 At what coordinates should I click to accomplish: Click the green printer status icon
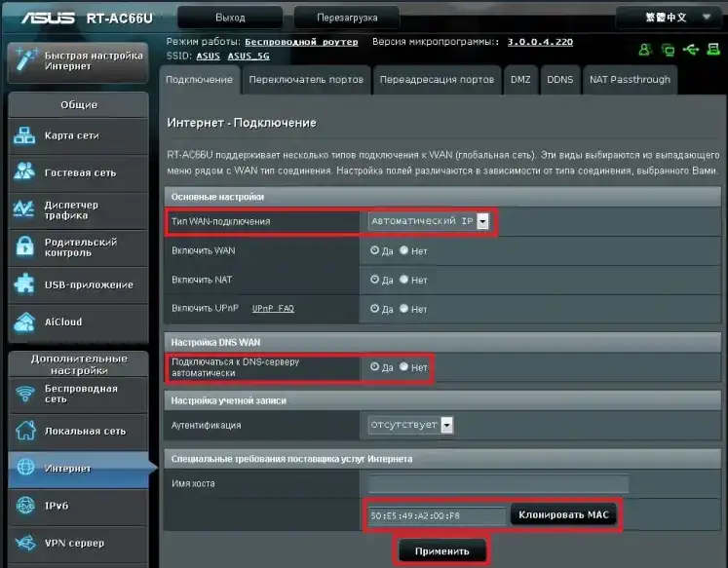click(x=713, y=49)
